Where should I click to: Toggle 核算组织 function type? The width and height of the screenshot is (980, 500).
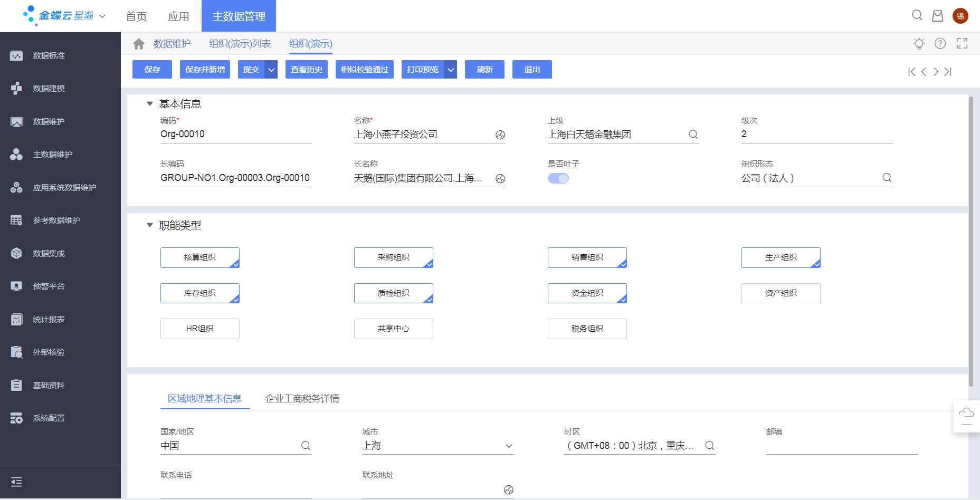click(200, 257)
